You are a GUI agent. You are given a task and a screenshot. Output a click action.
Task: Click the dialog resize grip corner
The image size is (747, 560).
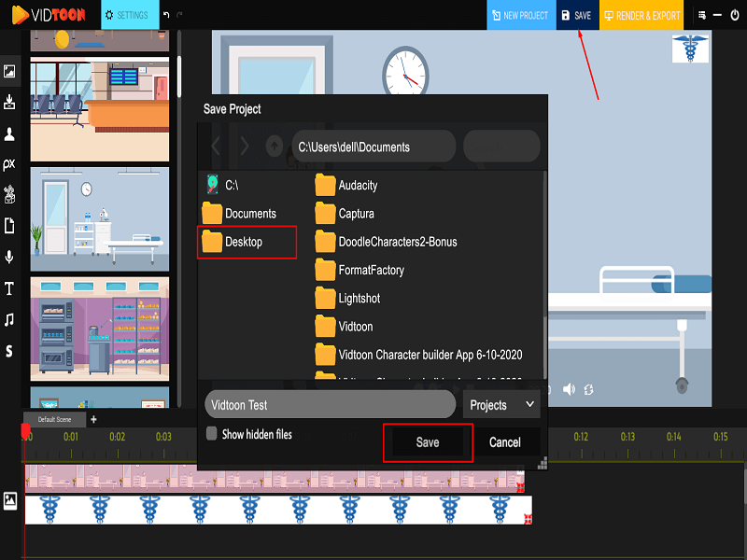(543, 463)
